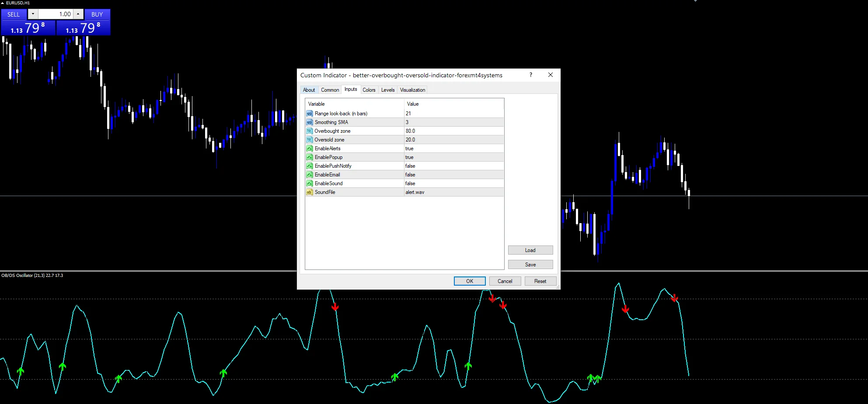The height and width of the screenshot is (404, 868).
Task: Reset indicator inputs to defaults
Action: click(540, 281)
